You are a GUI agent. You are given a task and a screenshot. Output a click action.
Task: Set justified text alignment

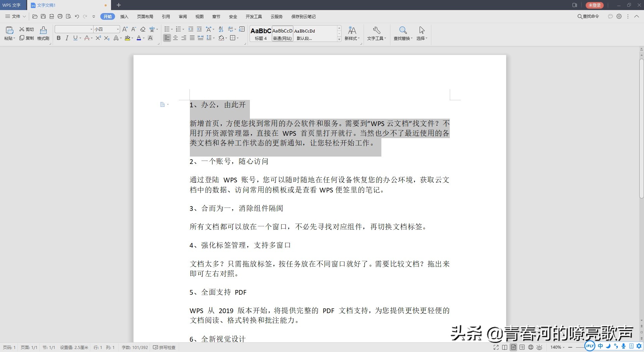click(192, 38)
